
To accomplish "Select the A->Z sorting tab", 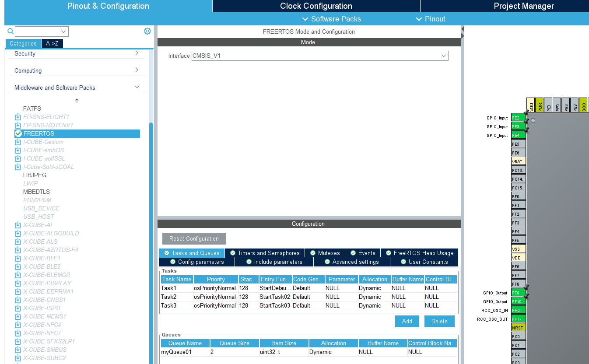I will point(52,43).
